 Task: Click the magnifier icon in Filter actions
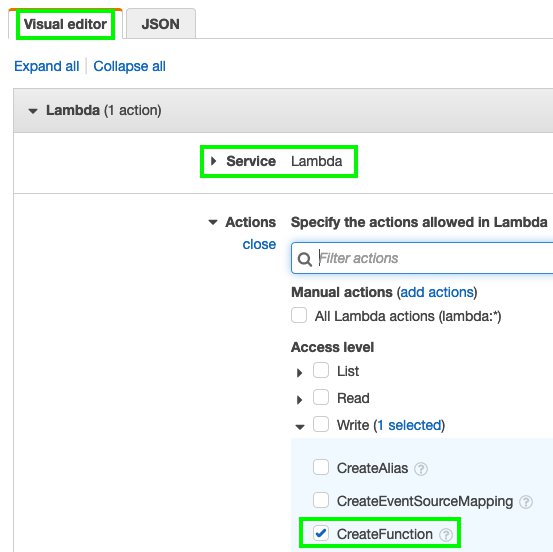[305, 259]
